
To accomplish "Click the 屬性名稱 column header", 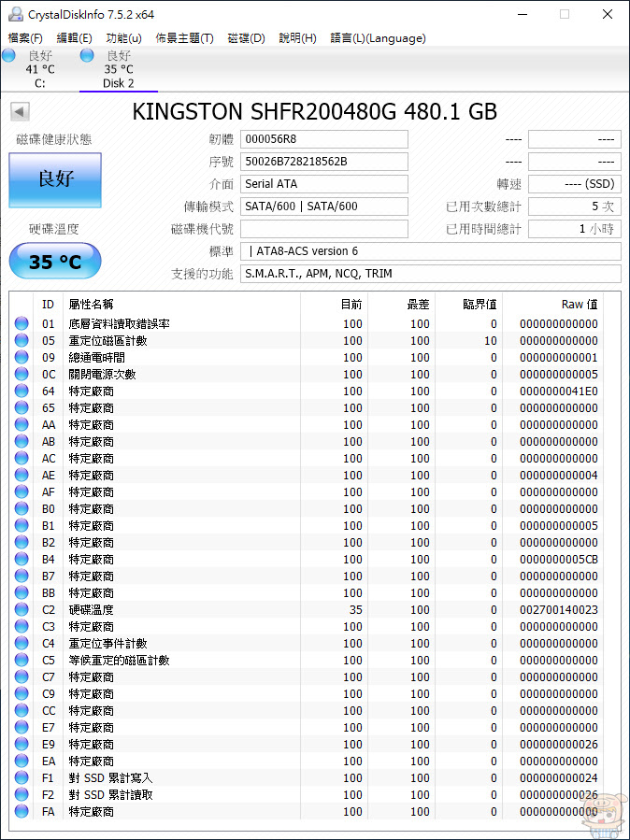I will [x=182, y=305].
